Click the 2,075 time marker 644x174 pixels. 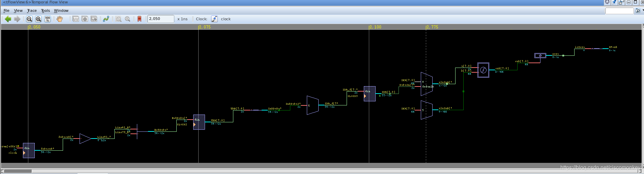(205, 27)
